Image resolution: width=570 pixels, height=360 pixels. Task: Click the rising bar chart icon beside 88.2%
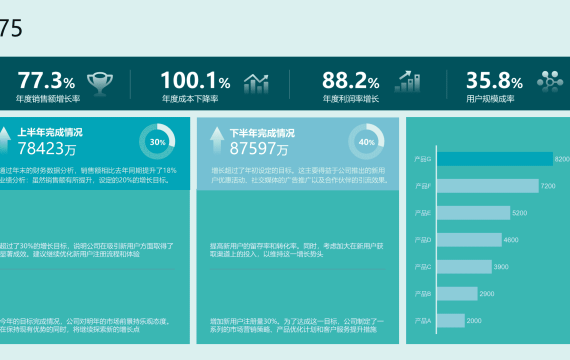click(408, 81)
